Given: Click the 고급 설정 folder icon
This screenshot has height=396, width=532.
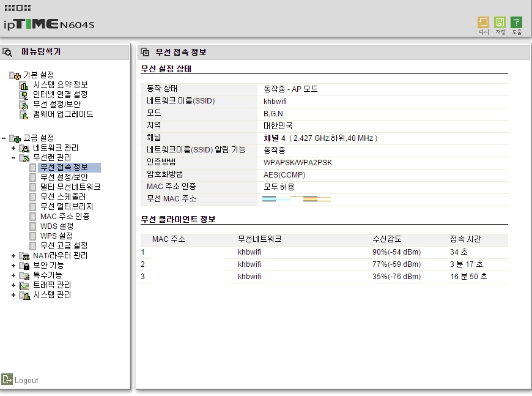Looking at the screenshot, I should (x=15, y=138).
